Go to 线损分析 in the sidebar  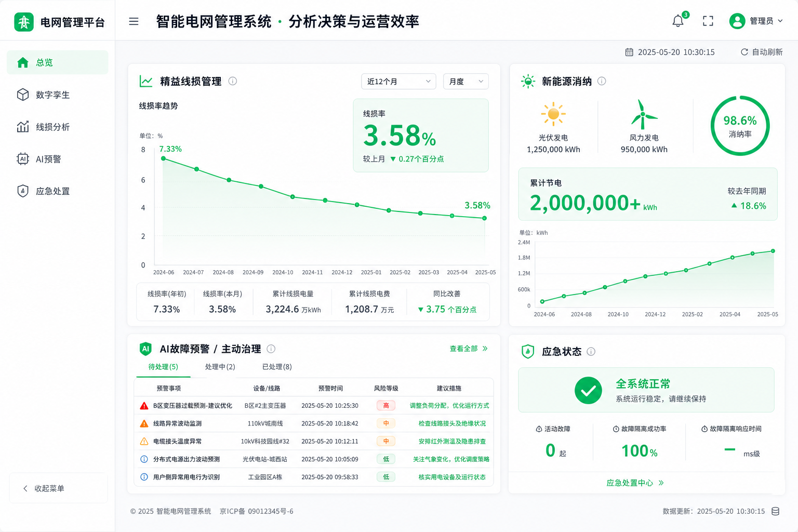57,127
